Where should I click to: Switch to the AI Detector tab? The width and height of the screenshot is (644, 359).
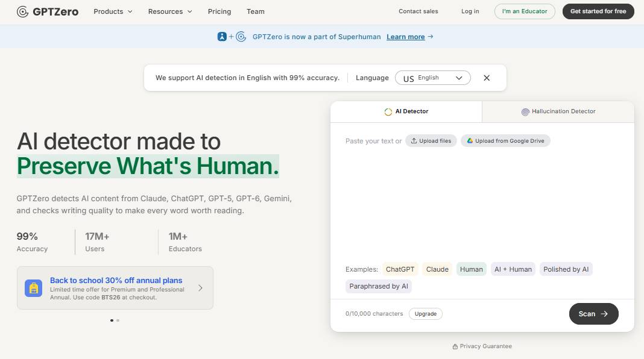click(x=406, y=111)
